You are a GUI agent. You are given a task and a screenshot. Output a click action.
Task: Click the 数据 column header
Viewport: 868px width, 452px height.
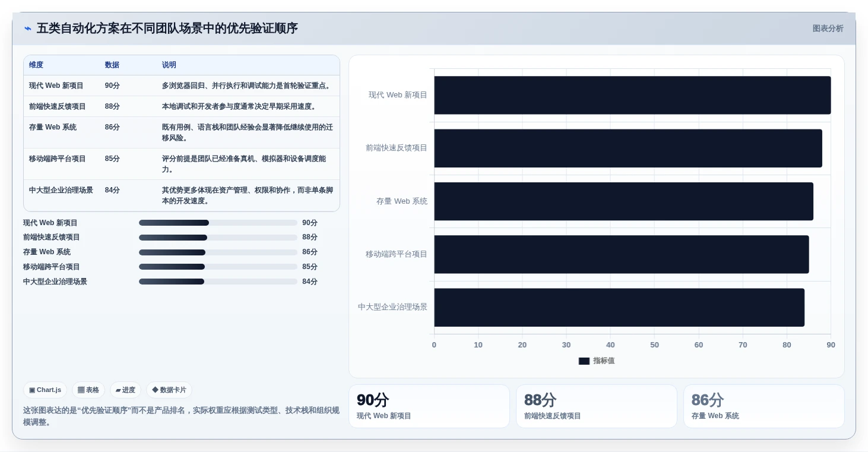coord(112,65)
